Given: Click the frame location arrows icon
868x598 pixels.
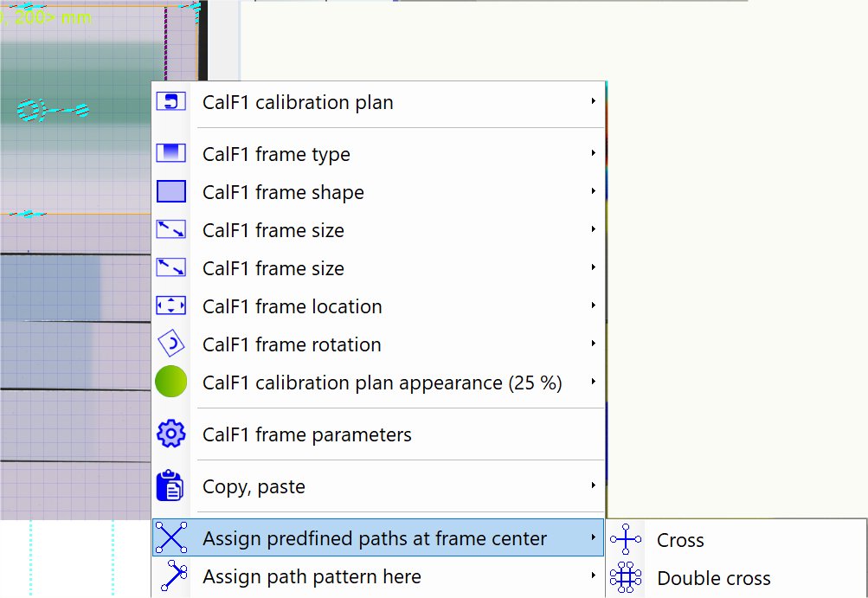Looking at the screenshot, I should tap(170, 306).
